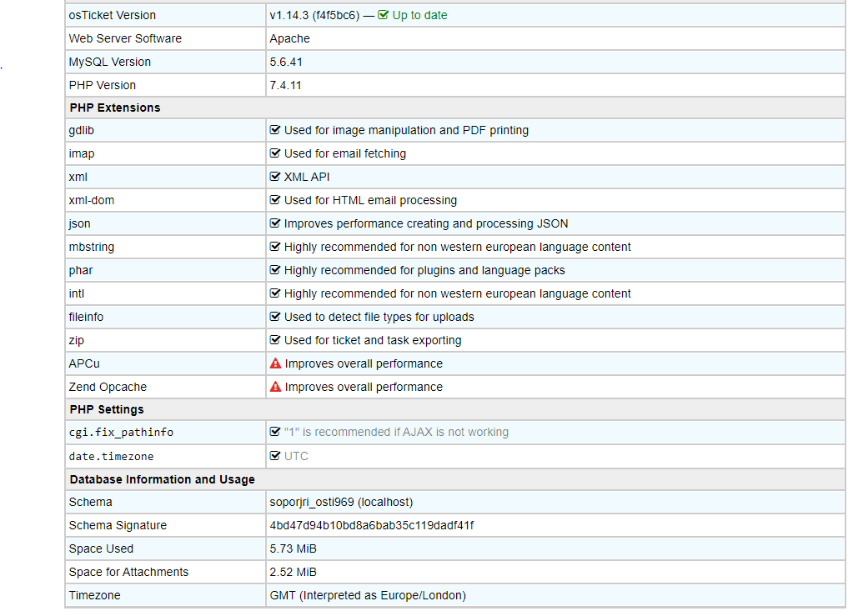The image size is (848, 616).
Task: Click the PHP Extensions section header
Action: click(115, 108)
